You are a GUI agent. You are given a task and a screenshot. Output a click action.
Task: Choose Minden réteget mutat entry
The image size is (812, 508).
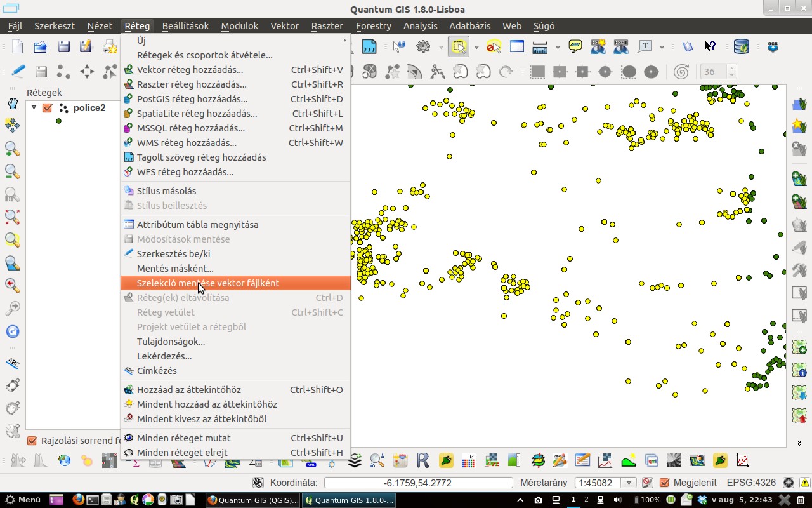point(235,438)
